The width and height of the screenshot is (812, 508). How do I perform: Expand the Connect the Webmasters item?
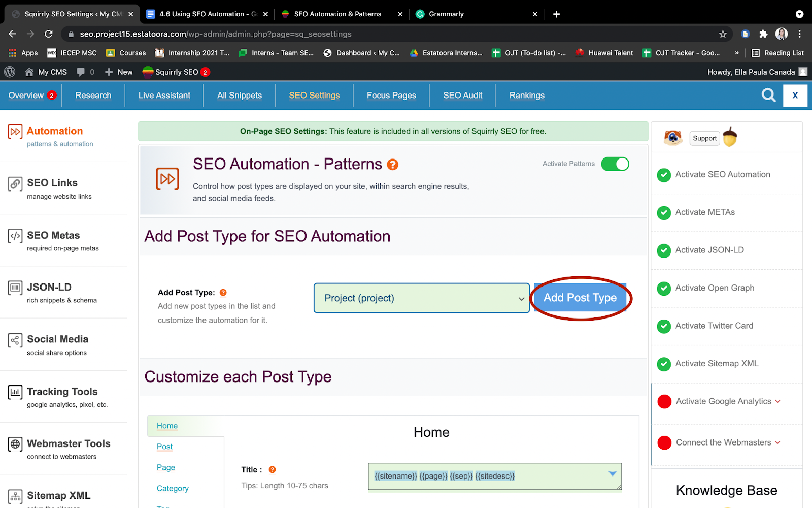coord(777,442)
